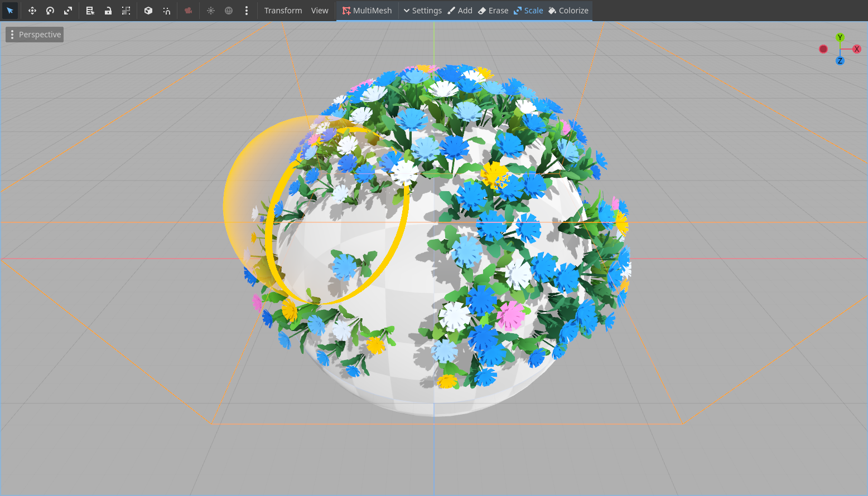The image size is (868, 496).
Task: Toggle the use local space cube icon
Action: (x=148, y=11)
